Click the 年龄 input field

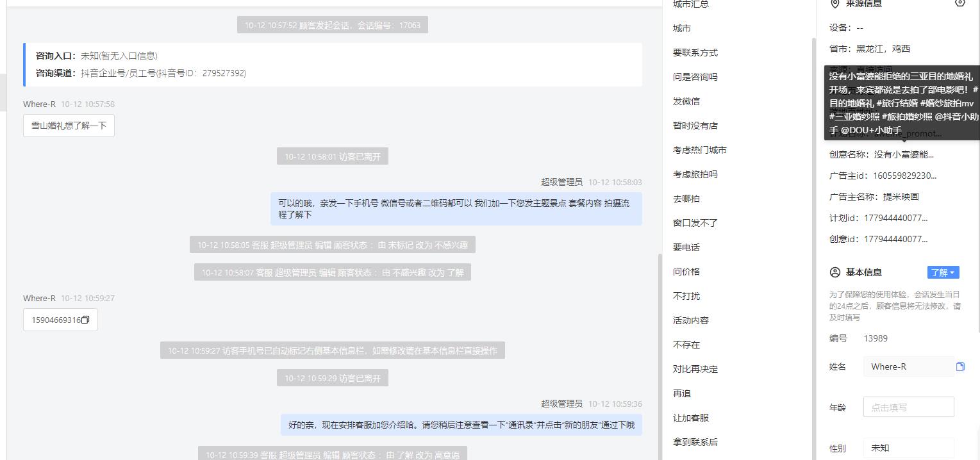[908, 407]
